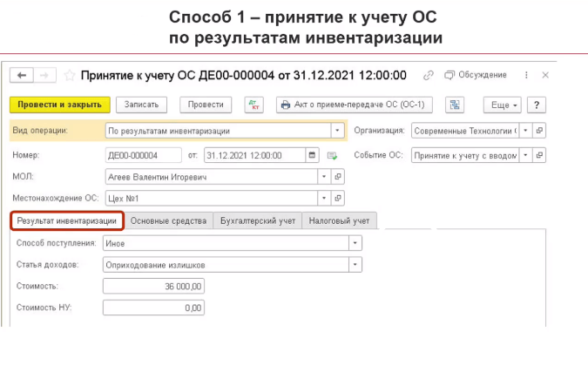Open the Организация record with open icon
Screen dimensions: 588x379
(x=539, y=131)
